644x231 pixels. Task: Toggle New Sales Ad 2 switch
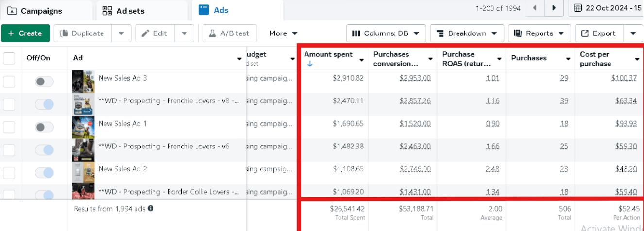(44, 173)
